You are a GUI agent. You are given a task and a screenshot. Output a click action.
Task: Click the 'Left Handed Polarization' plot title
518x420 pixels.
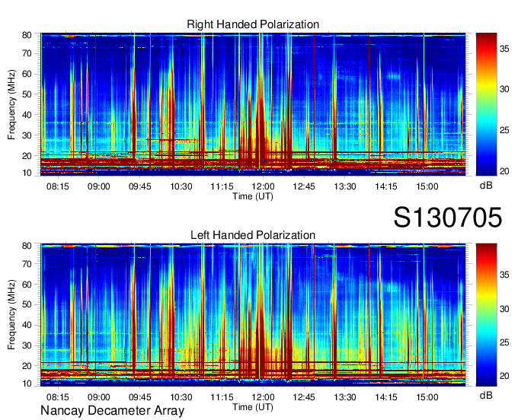coord(253,235)
